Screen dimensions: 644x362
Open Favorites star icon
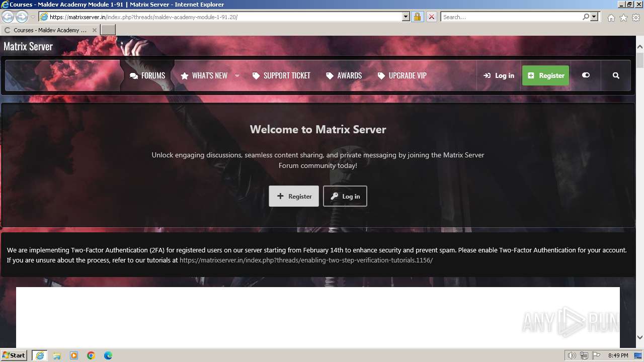click(x=623, y=18)
